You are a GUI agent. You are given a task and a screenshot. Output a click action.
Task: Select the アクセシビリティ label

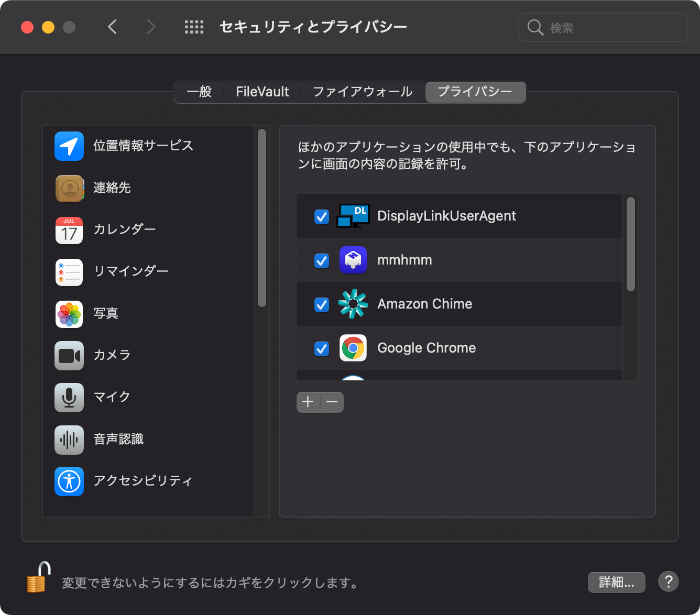click(143, 481)
